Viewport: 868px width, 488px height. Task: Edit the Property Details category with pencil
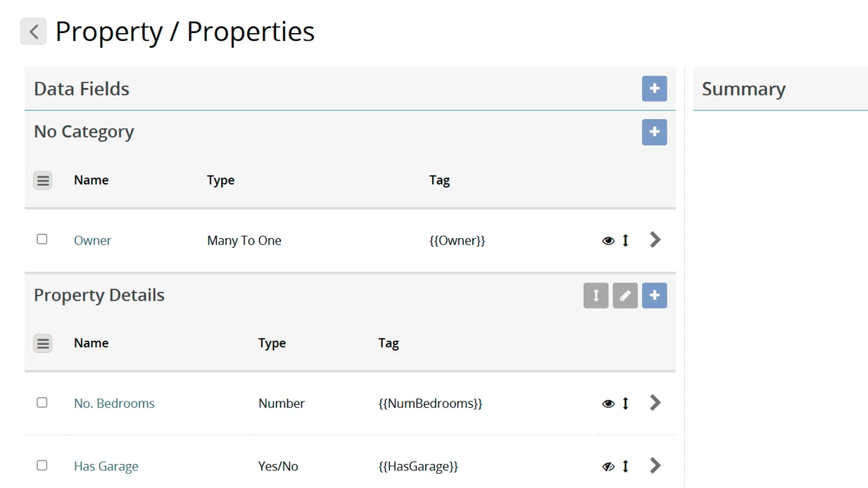[x=624, y=296]
